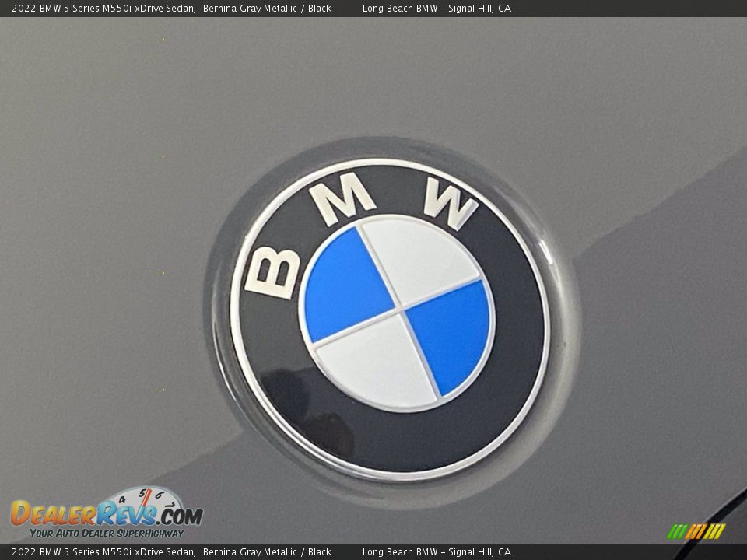
Task: Click the top caption "2022 BMW 5 Series M550i xDrive Sedan"
Action: [x=103, y=8]
